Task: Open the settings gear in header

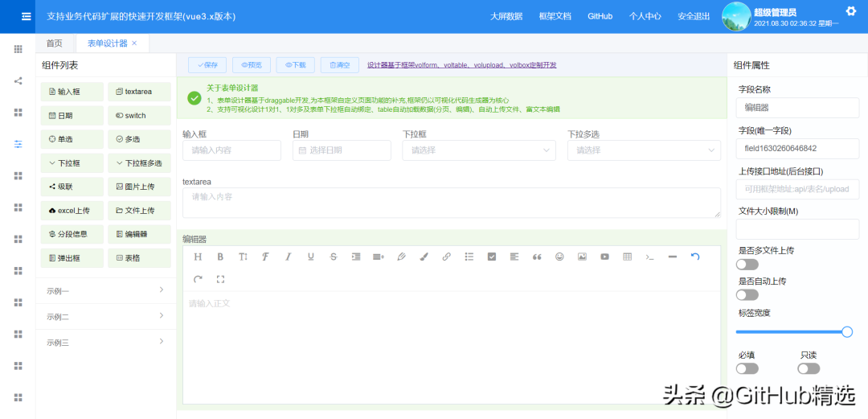Action: (851, 11)
